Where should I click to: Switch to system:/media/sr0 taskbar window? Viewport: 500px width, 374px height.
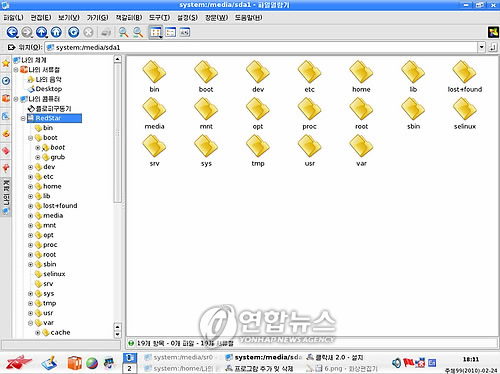pyautogui.click(x=179, y=357)
